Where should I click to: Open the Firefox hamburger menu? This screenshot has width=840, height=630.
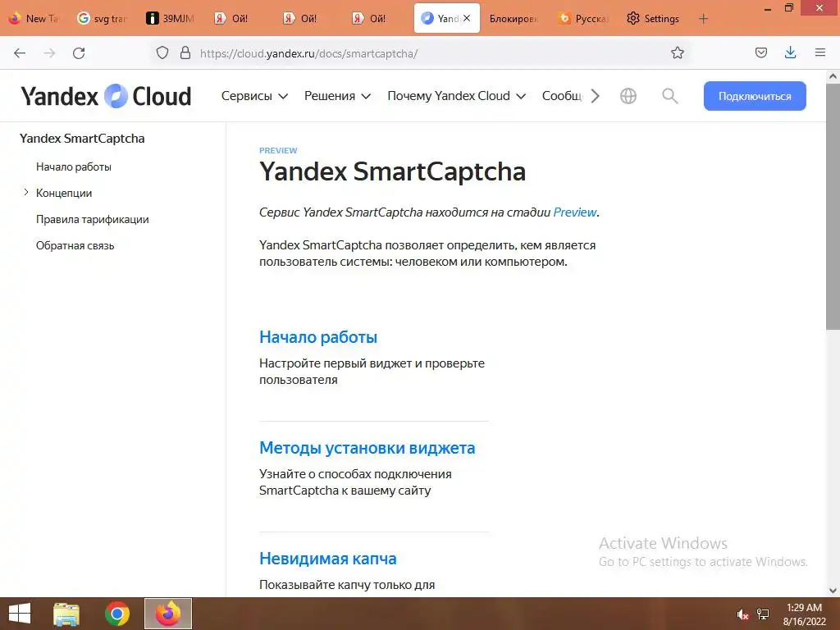[x=820, y=52]
